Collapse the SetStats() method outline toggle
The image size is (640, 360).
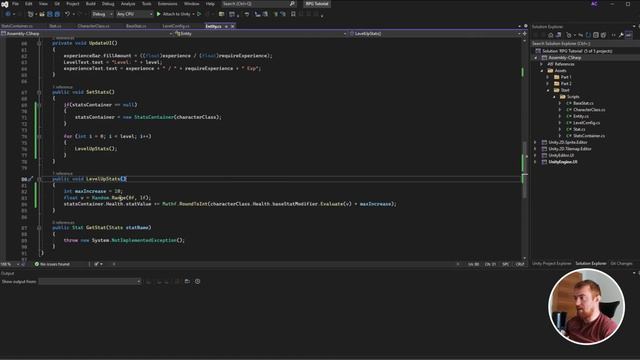point(39,92)
